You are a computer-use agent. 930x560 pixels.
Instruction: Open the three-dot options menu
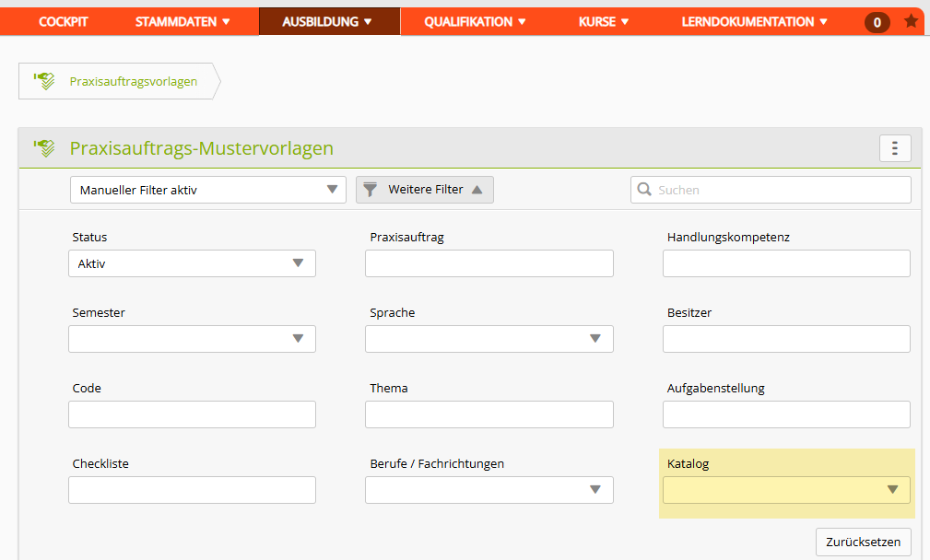click(895, 147)
